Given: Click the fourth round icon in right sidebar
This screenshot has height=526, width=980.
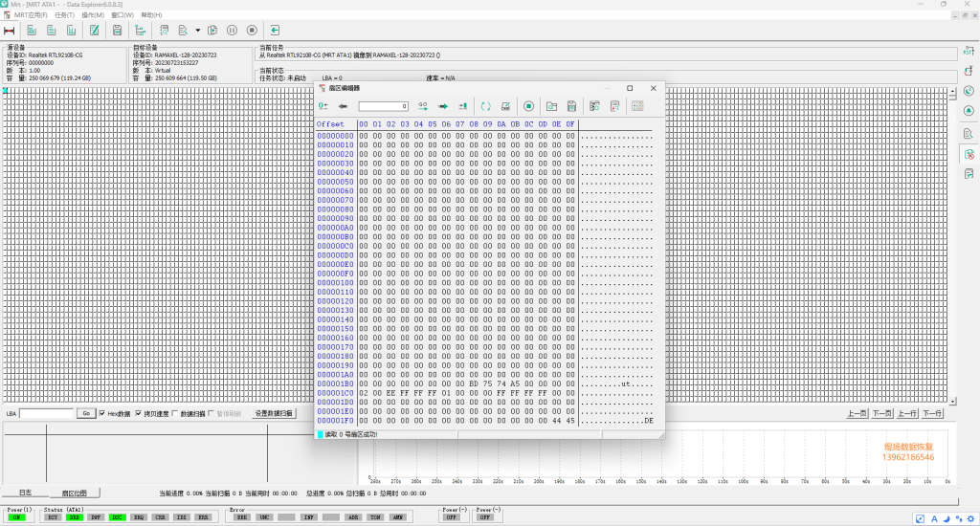Looking at the screenshot, I should click(969, 111).
